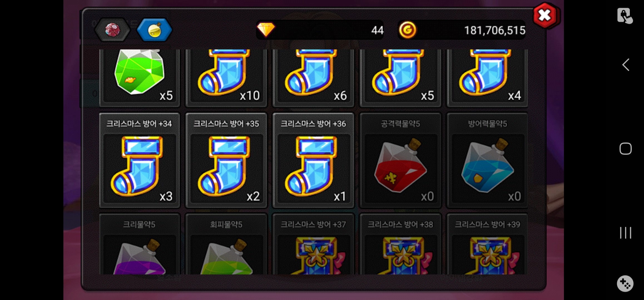This screenshot has height=300, width=644.
Task: Tap the Android back arrow
Action: tap(625, 65)
